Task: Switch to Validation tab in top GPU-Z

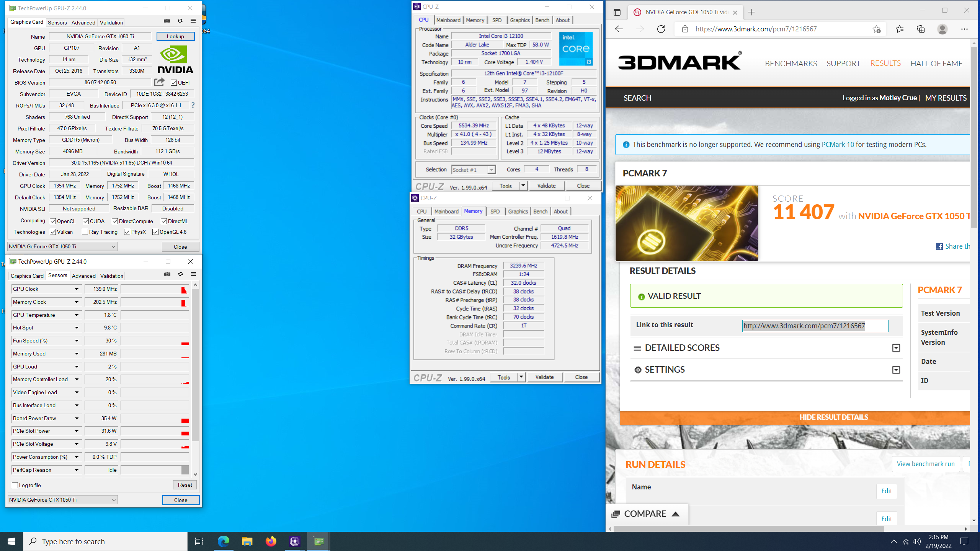Action: coord(111,23)
